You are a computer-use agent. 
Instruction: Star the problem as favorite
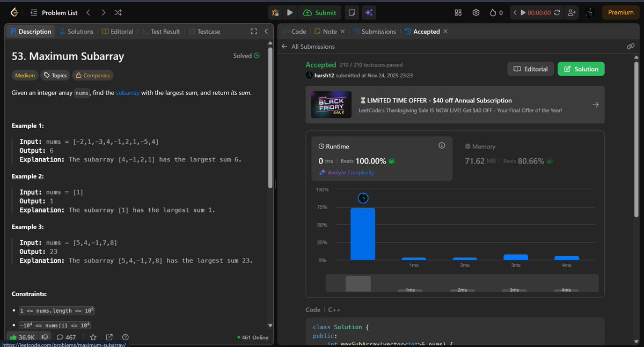93,337
